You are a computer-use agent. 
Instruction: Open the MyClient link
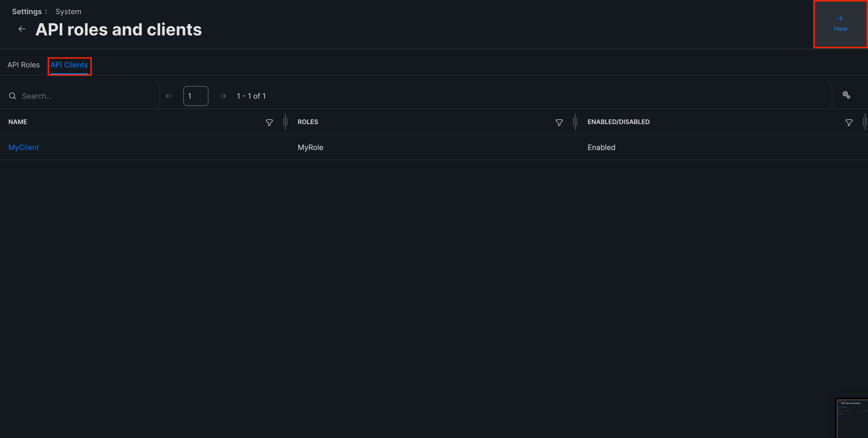(x=24, y=147)
